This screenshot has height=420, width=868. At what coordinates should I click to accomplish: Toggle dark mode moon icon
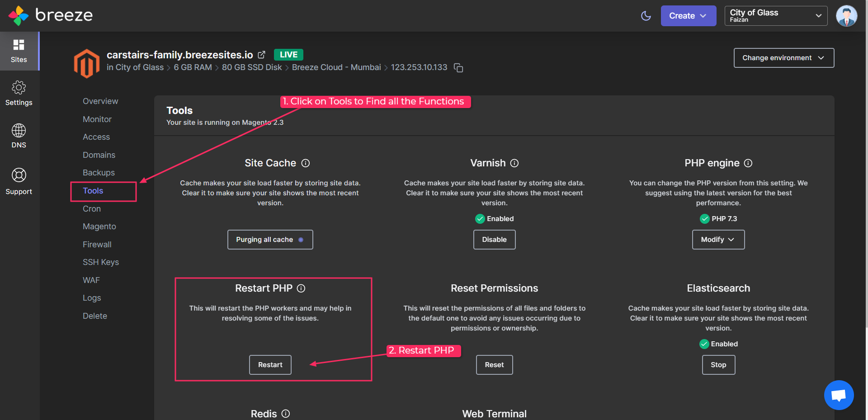(x=646, y=16)
